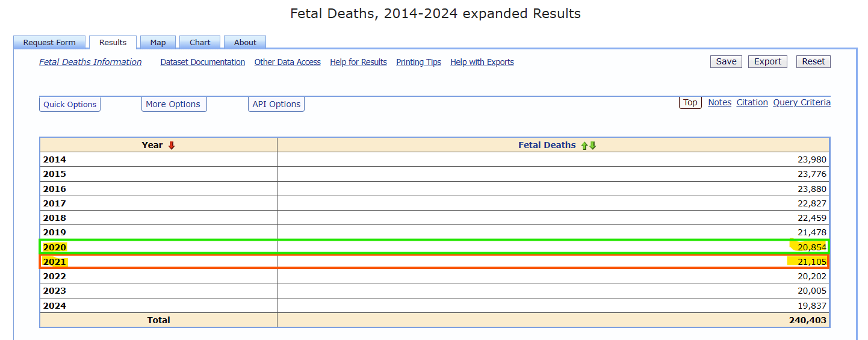Click the Reset button
This screenshot has width=868, height=340.
coord(813,61)
